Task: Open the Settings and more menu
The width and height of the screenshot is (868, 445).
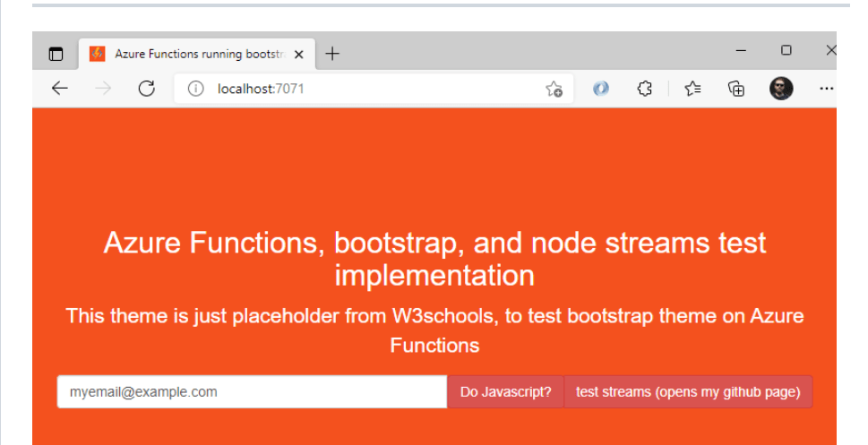Action: 826,89
